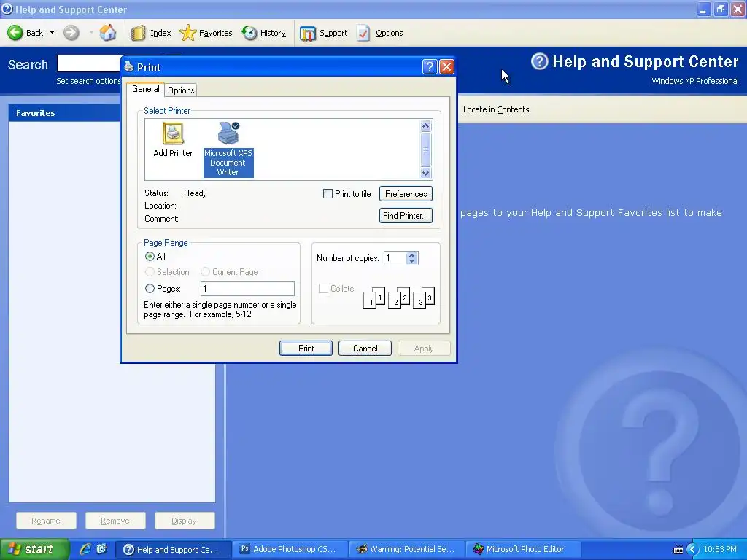
Task: Select the All page range radio
Action: pyautogui.click(x=150, y=256)
